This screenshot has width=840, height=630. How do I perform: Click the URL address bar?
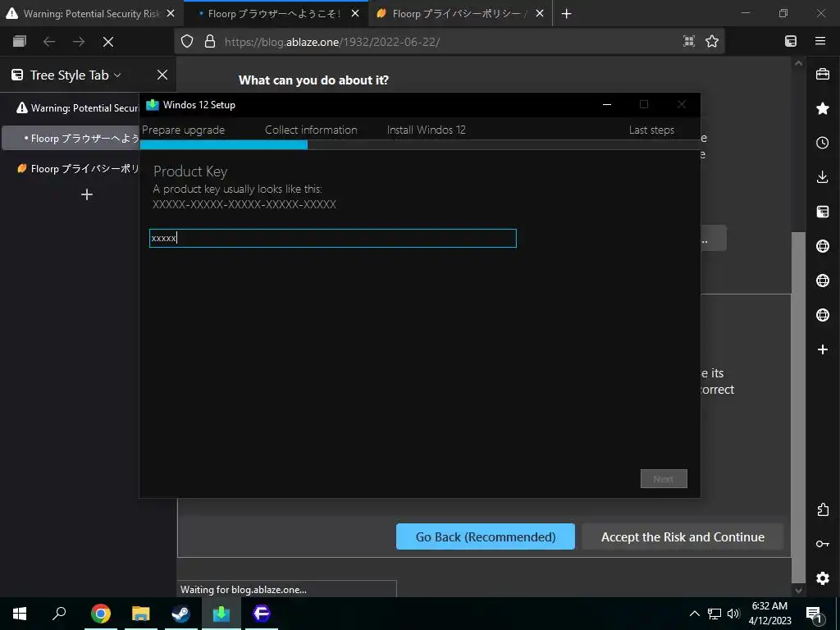450,41
